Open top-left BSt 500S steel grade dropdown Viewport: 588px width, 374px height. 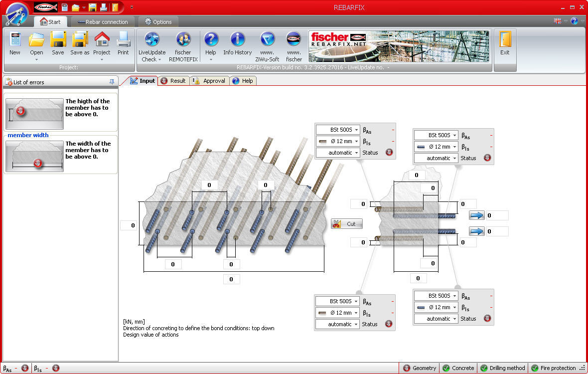338,130
